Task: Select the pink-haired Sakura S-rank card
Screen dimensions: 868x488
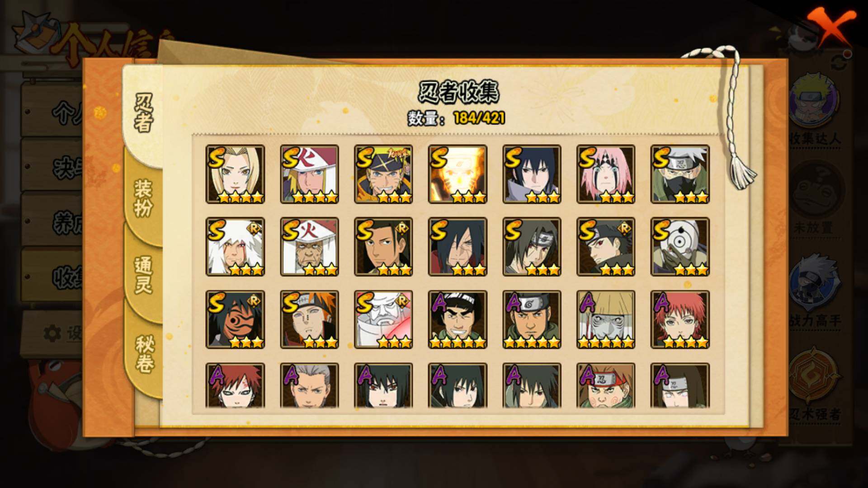Action: [606, 174]
